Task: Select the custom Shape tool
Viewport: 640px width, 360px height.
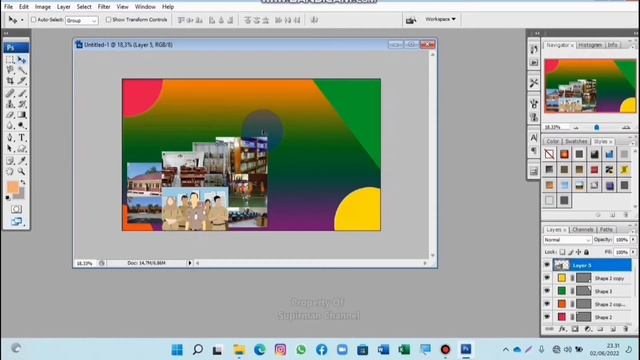Action: pyautogui.click(x=22, y=148)
